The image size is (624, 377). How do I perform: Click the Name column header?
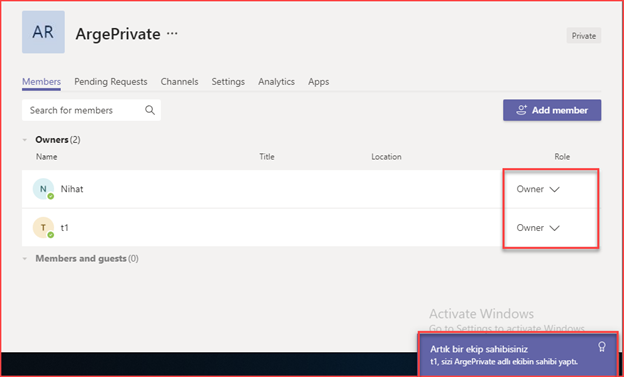47,157
